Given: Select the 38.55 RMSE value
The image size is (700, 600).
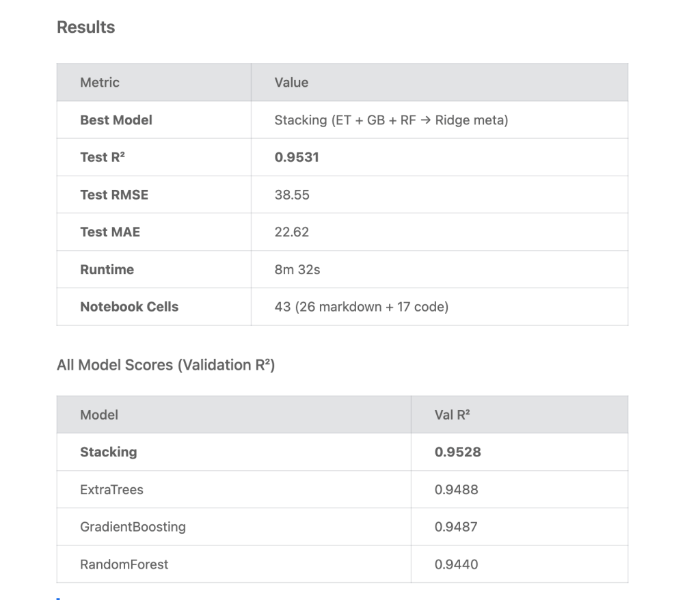Looking at the screenshot, I should click(x=292, y=195).
